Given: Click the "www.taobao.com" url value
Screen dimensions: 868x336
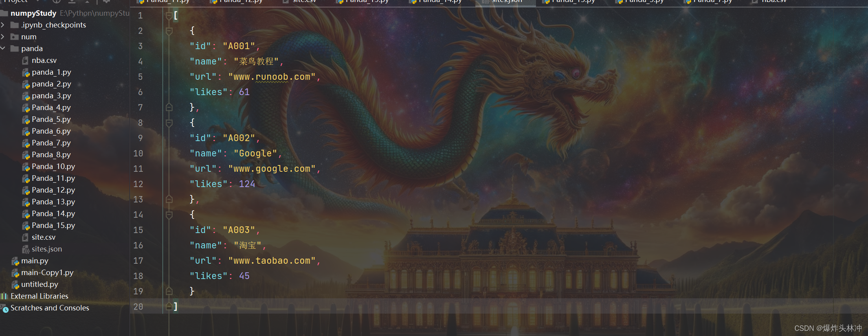Looking at the screenshot, I should click(272, 261).
